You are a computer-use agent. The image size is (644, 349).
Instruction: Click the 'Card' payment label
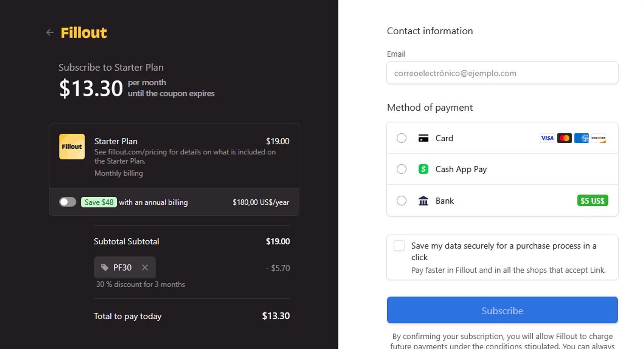click(x=444, y=138)
